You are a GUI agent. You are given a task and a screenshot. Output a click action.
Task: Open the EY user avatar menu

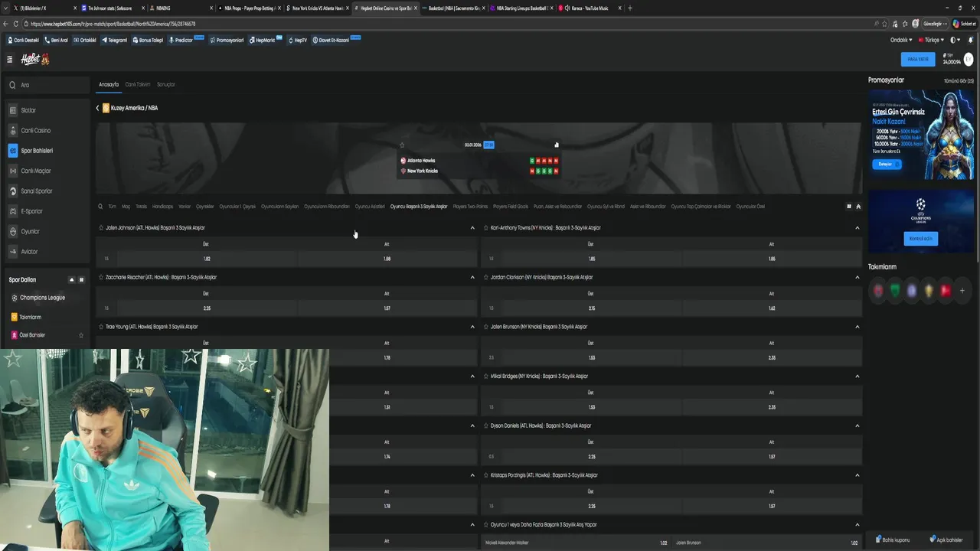tap(969, 59)
